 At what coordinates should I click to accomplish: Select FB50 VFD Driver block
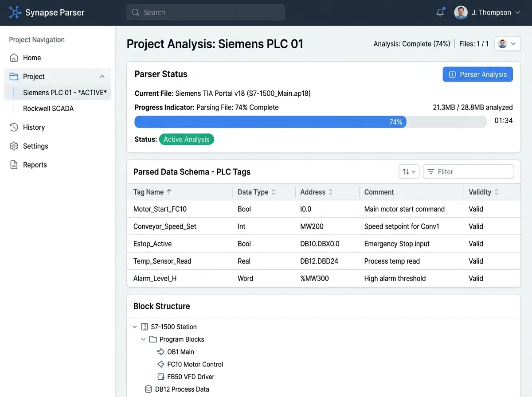(191, 377)
